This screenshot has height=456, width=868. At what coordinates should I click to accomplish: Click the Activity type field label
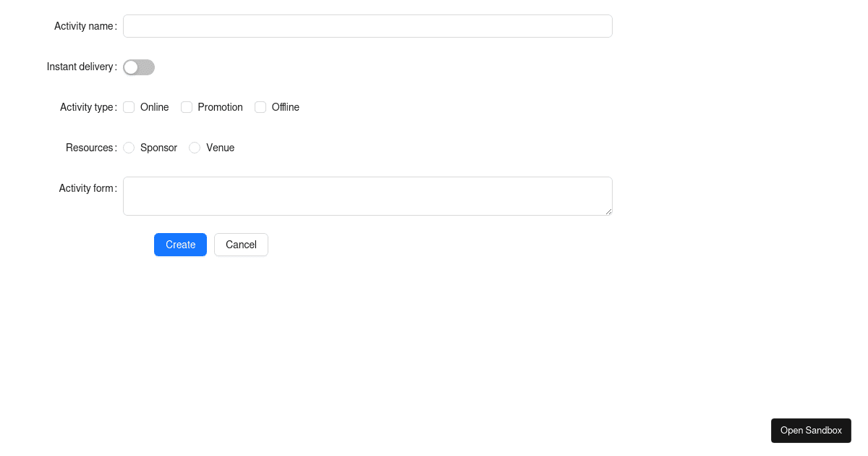pos(85,107)
